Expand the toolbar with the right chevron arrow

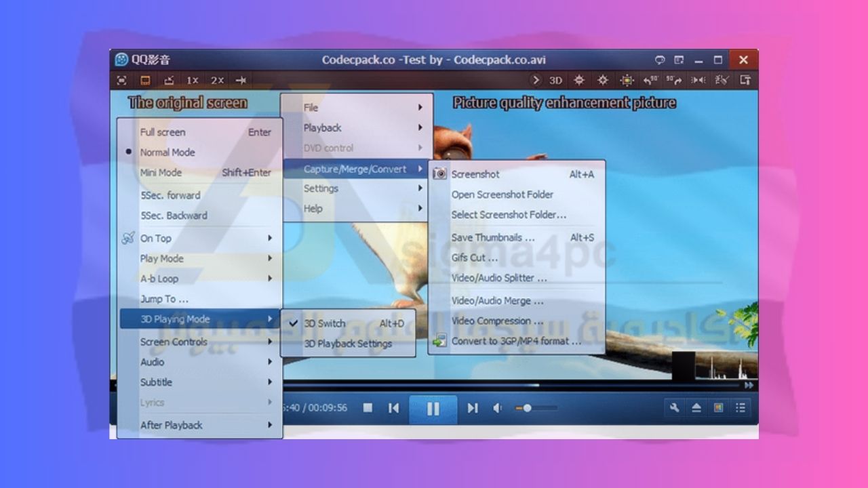536,80
